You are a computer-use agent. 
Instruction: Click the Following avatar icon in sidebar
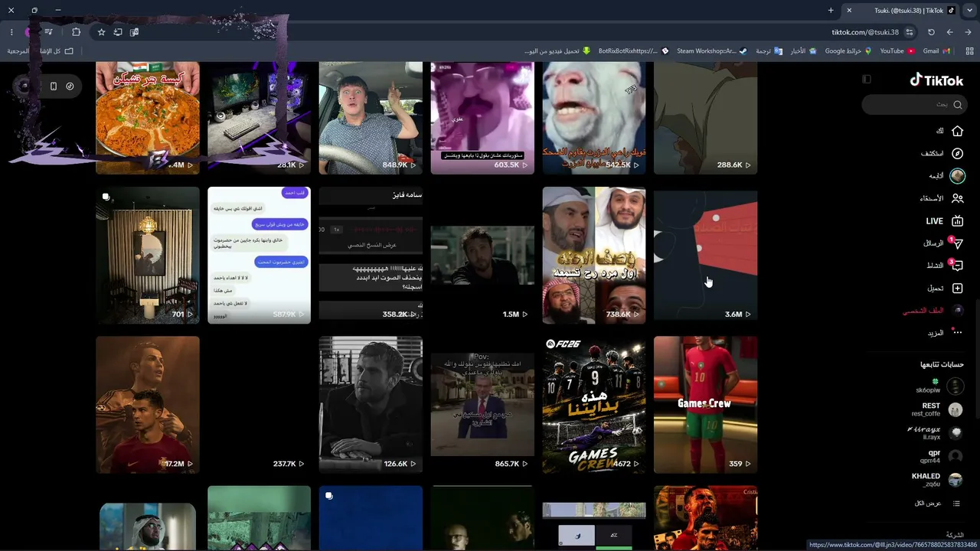tap(957, 176)
